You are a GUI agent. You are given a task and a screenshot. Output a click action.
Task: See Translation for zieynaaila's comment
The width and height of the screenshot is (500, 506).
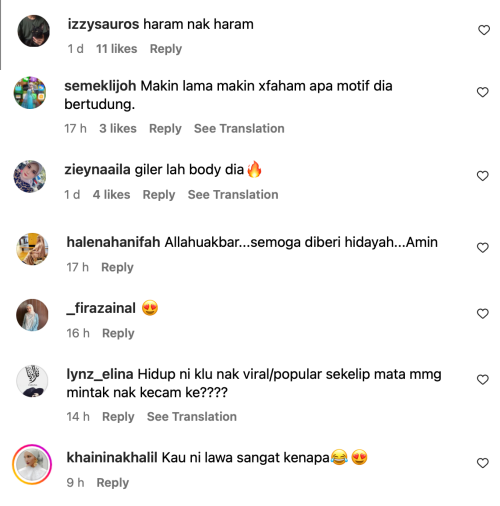point(233,195)
